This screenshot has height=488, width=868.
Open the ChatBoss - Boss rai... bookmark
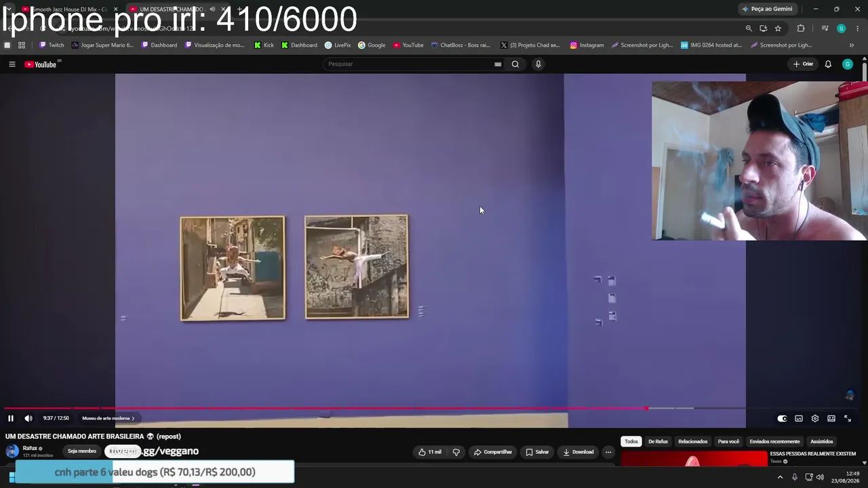(x=460, y=45)
